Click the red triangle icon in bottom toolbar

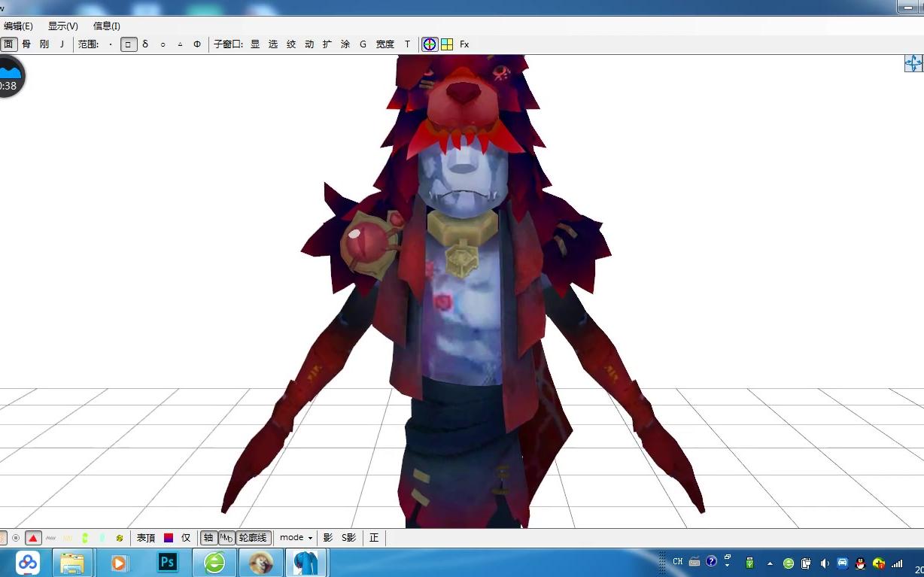33,538
